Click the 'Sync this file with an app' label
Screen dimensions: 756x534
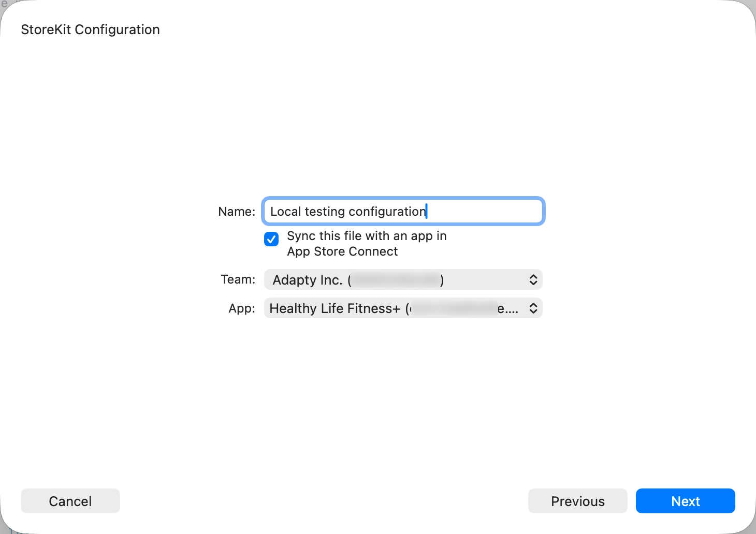[367, 236]
